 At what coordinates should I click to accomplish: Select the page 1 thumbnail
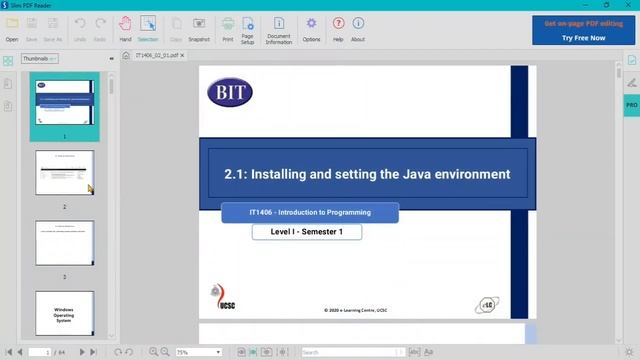click(x=64, y=102)
